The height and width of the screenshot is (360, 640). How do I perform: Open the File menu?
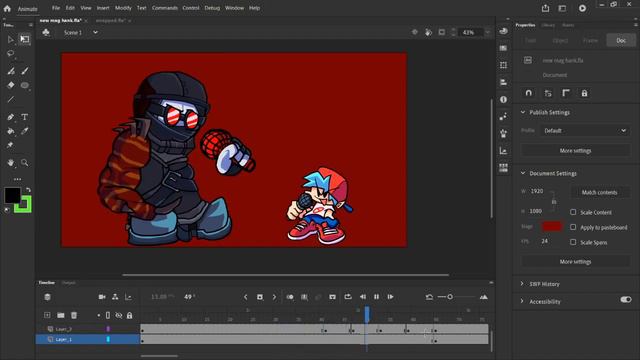pyautogui.click(x=56, y=8)
